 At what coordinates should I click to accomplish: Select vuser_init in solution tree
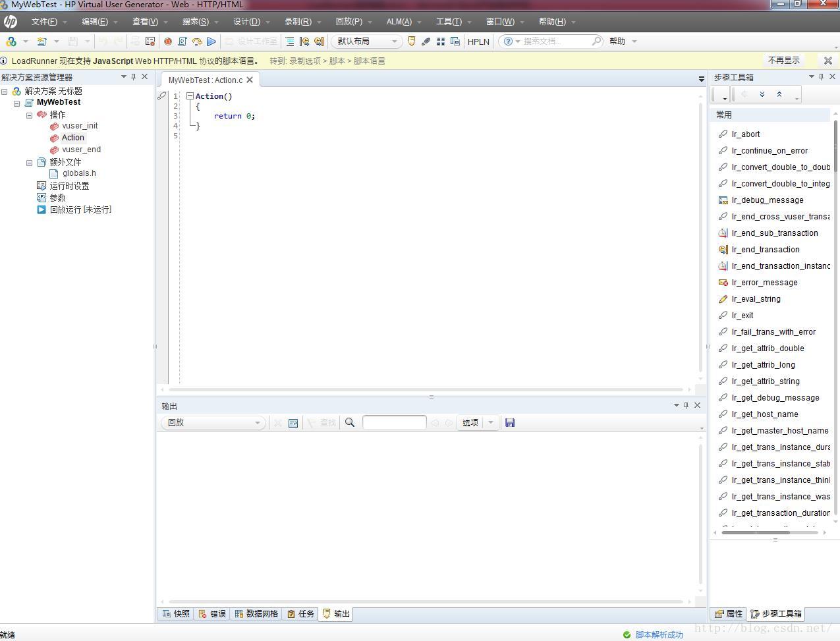(x=80, y=126)
